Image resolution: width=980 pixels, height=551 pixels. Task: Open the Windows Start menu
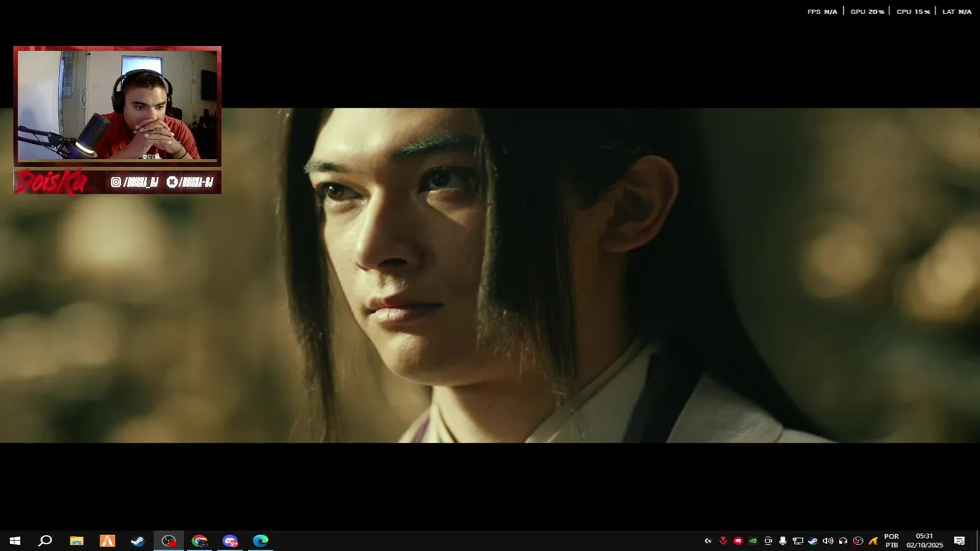15,541
